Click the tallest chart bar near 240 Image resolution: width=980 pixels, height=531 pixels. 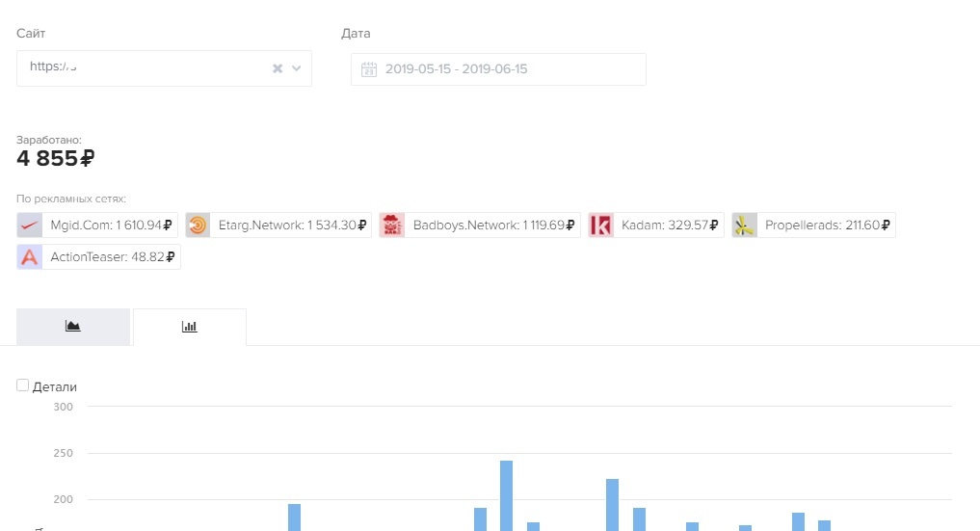506,496
